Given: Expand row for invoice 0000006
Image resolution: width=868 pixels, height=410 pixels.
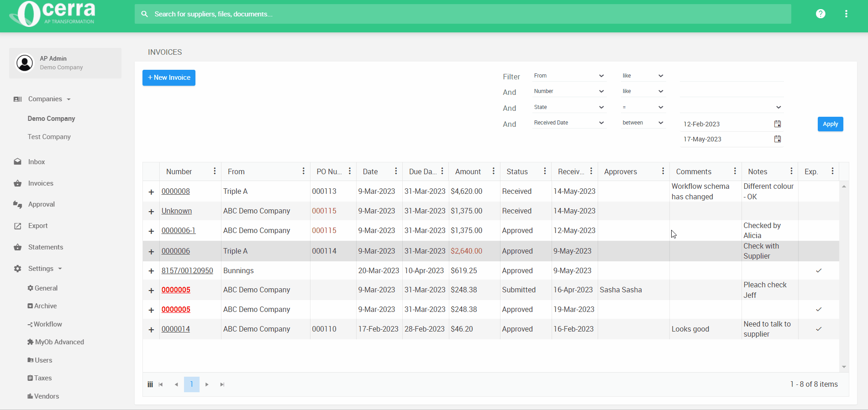Looking at the screenshot, I should [x=151, y=252].
